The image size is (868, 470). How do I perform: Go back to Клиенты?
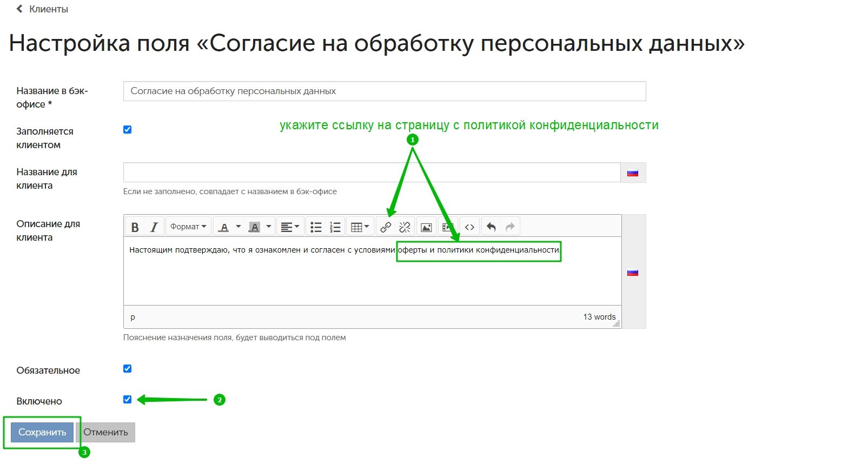click(x=49, y=9)
